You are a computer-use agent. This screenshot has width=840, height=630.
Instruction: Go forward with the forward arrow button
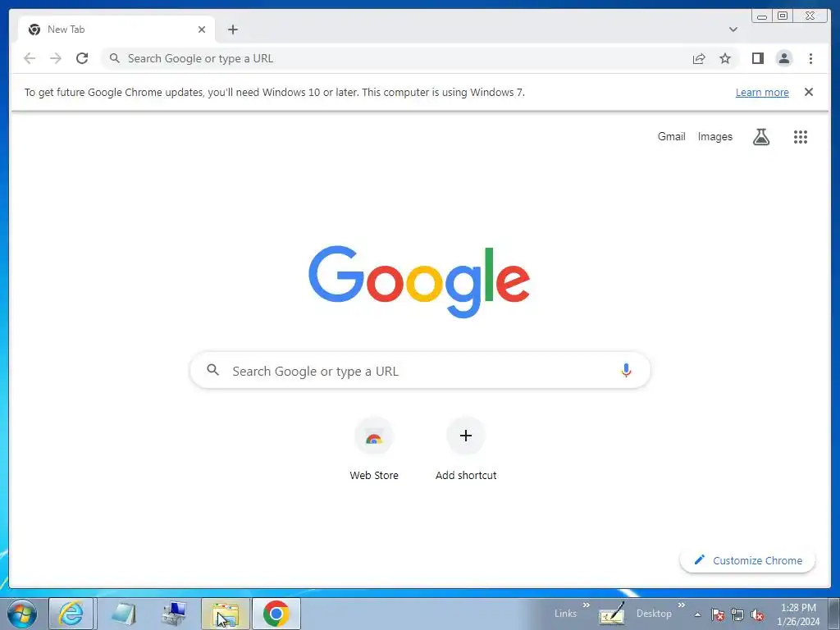pyautogui.click(x=56, y=58)
